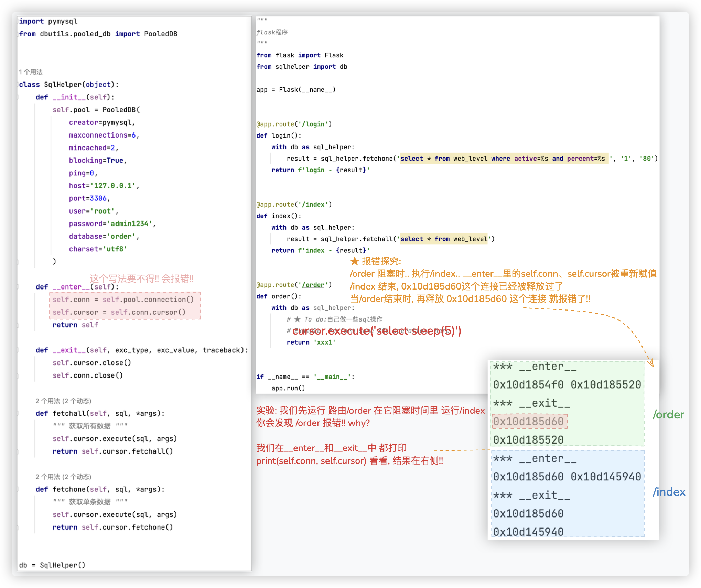Click the green /order label
701x588 pixels.
click(668, 415)
